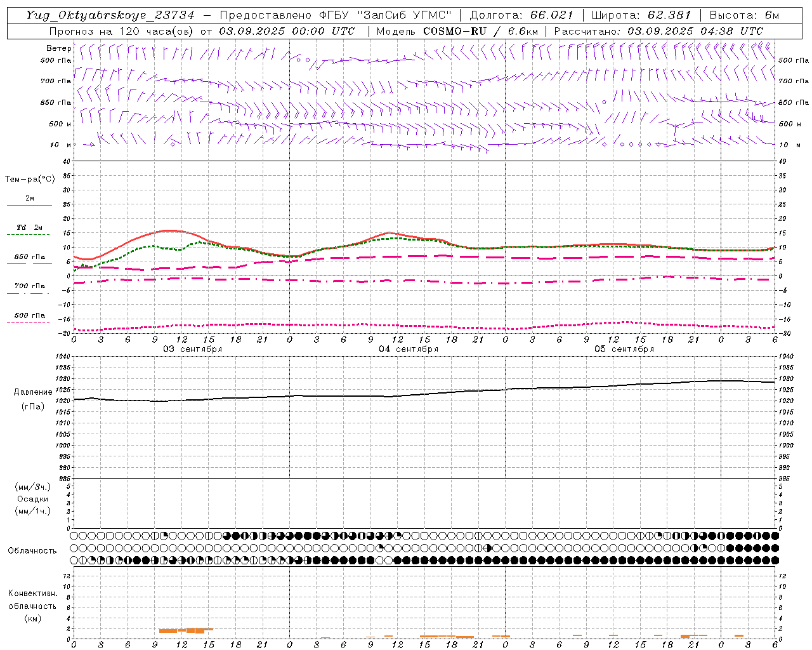The image size is (812, 650).
Task: Click "10 м" level on wind panel's left axis
Action: [x=61, y=145]
